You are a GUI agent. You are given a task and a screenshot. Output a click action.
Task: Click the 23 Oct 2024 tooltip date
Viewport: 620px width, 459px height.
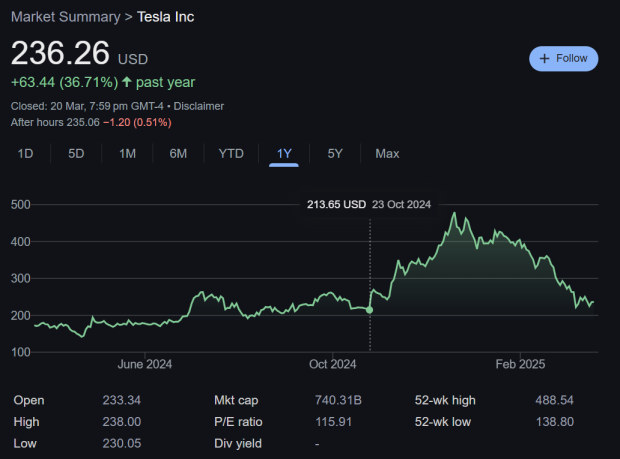401,204
